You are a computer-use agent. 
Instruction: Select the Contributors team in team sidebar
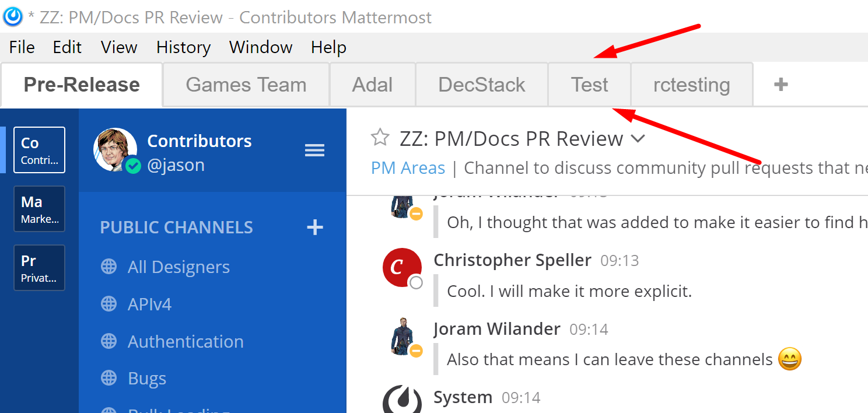point(39,150)
